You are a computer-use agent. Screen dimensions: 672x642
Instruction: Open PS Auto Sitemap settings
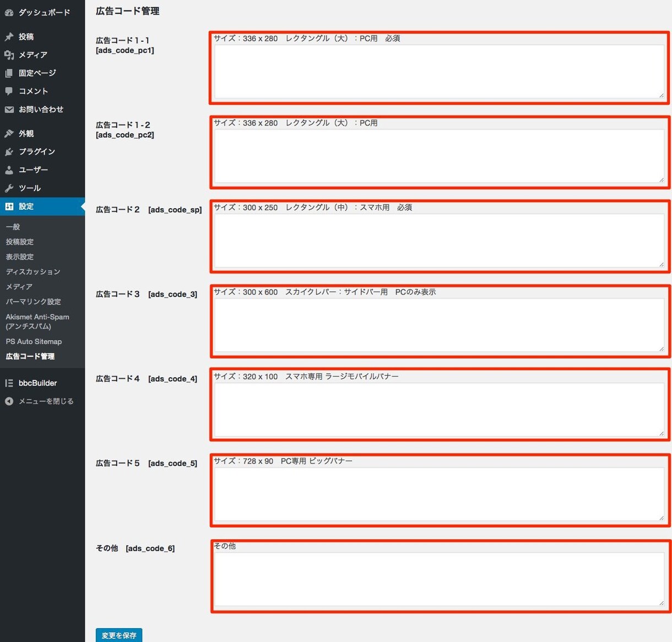pyautogui.click(x=34, y=341)
